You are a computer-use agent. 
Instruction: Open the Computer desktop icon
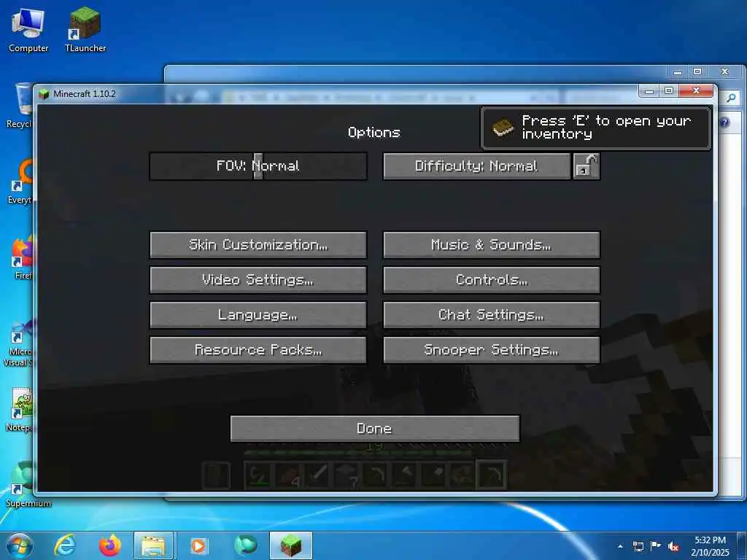[x=28, y=30]
